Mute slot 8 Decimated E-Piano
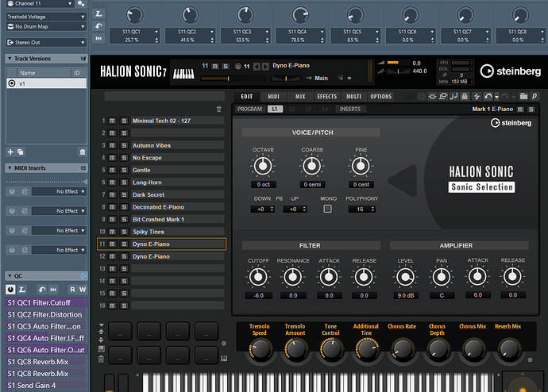This screenshot has height=392, width=548. pos(112,207)
